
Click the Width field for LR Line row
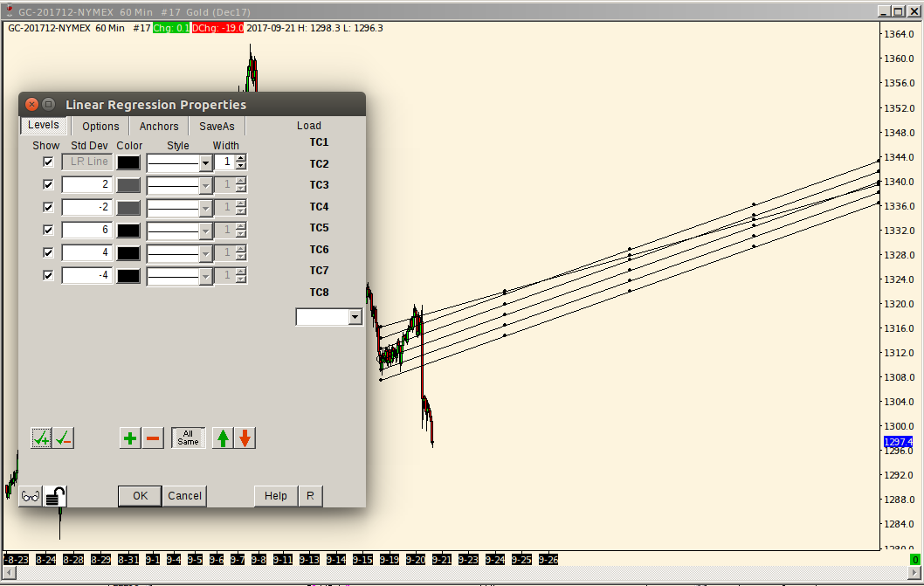225,162
